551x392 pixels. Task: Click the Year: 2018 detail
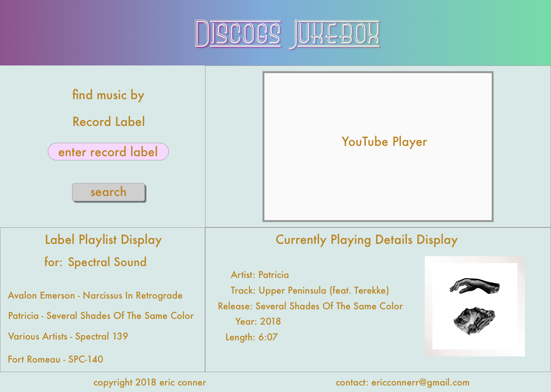coord(258,322)
